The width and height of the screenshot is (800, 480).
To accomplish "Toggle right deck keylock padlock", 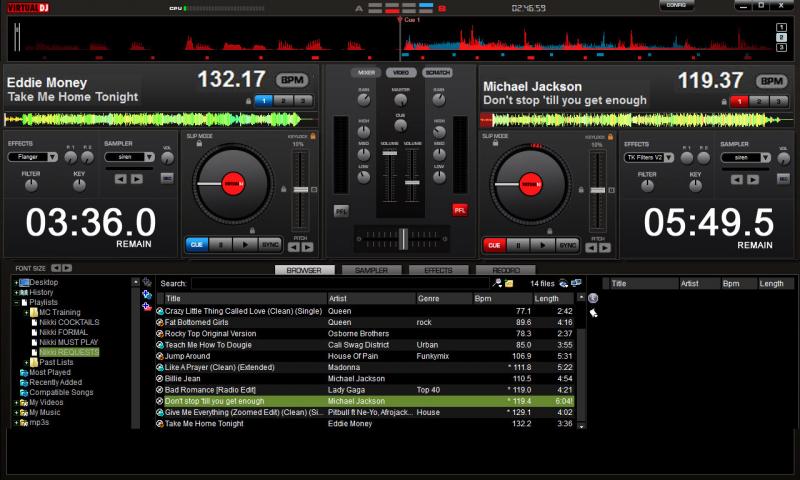I will [610, 137].
